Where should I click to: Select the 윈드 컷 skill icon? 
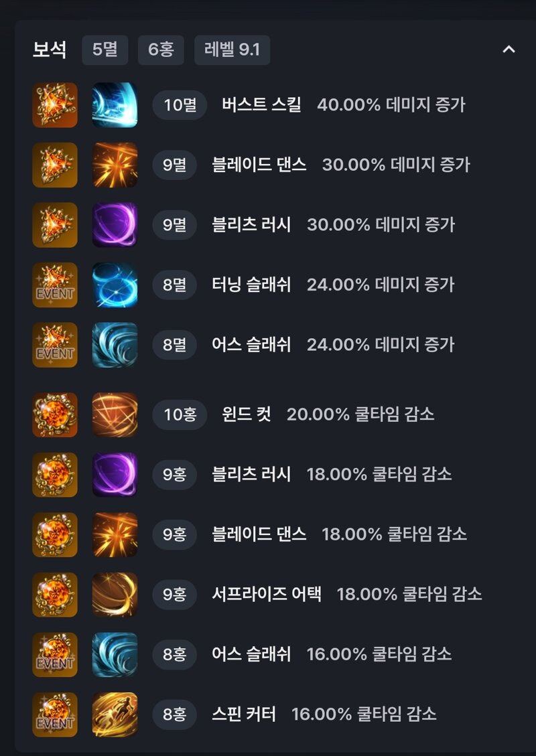pyautogui.click(x=115, y=414)
